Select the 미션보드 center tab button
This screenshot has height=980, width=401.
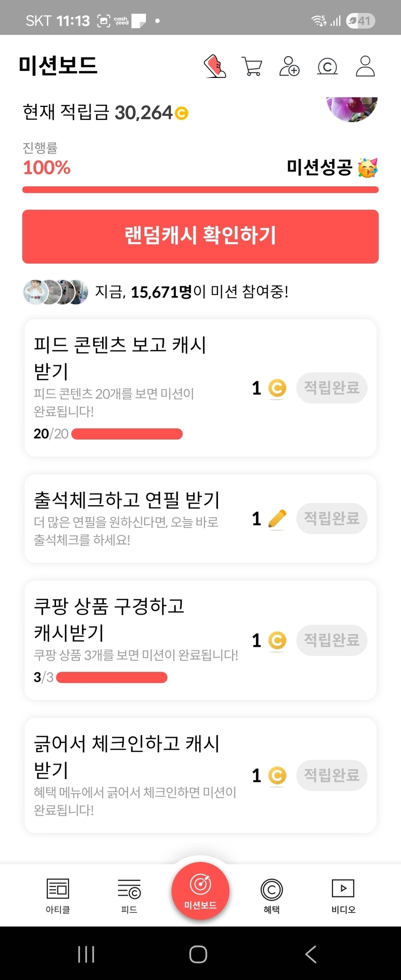(x=200, y=891)
